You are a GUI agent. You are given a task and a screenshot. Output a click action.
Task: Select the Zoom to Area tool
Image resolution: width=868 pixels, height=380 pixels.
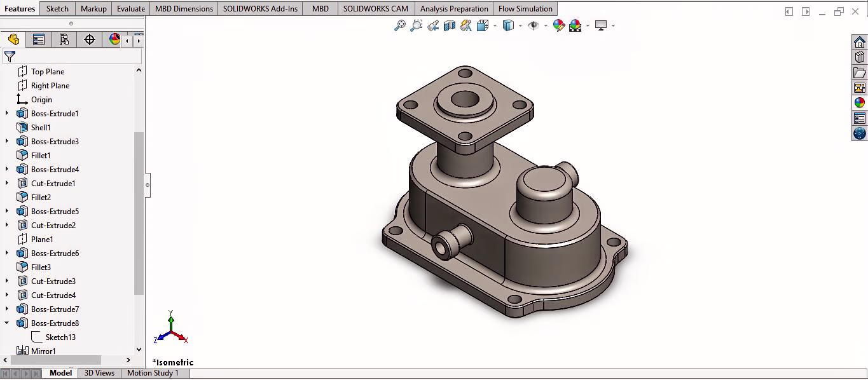[416, 25]
